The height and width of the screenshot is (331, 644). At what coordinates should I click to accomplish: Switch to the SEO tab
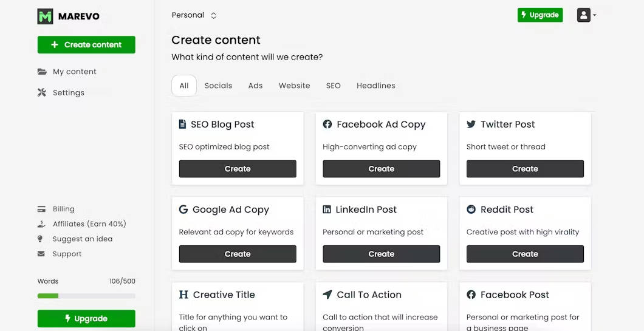[x=333, y=86]
